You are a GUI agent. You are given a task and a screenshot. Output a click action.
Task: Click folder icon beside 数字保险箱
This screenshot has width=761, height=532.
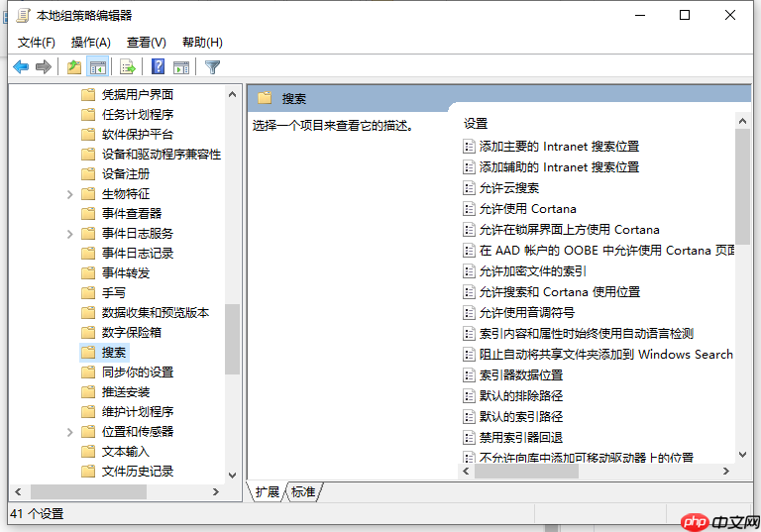tap(88, 333)
